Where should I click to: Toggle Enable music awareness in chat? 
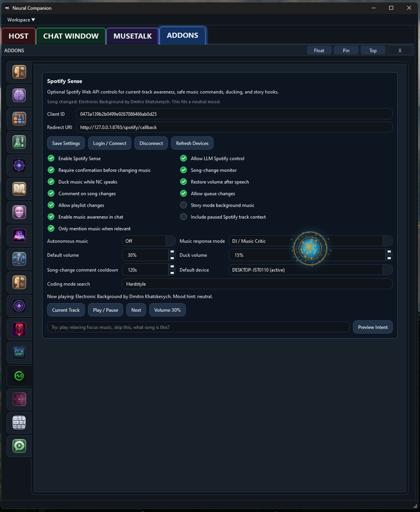51,217
